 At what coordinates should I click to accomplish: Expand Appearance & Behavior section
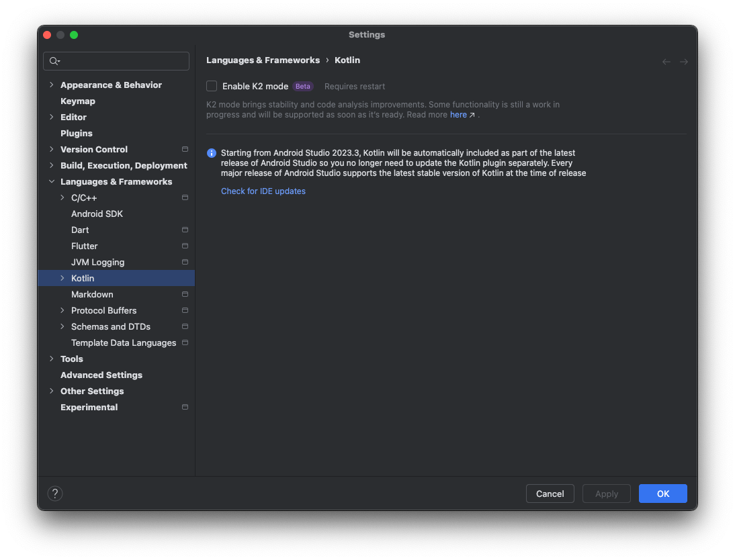click(x=52, y=85)
